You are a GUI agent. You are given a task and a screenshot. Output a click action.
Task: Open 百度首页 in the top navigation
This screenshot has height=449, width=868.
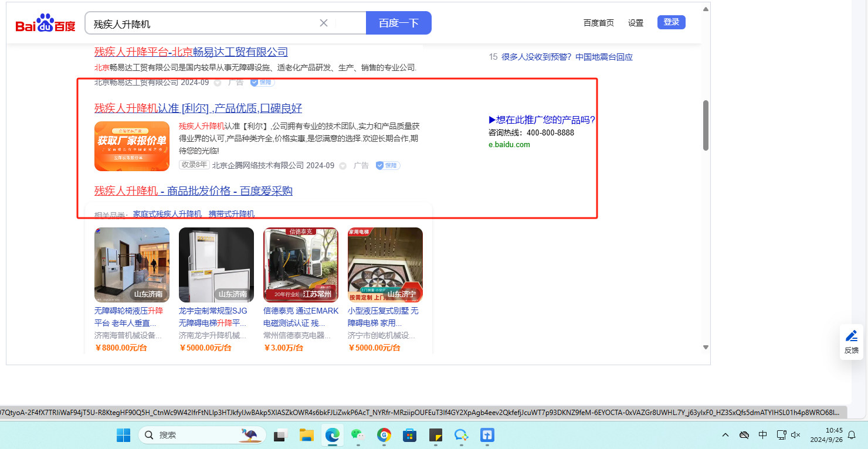point(598,23)
